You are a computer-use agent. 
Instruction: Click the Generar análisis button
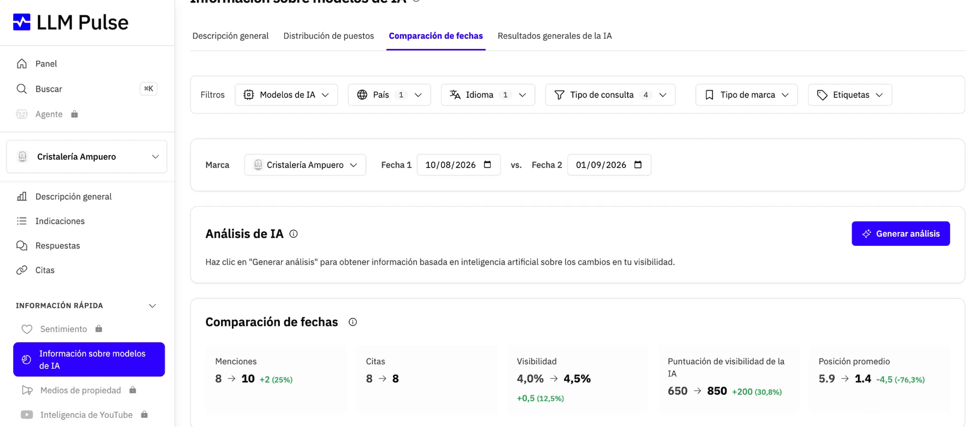(901, 234)
